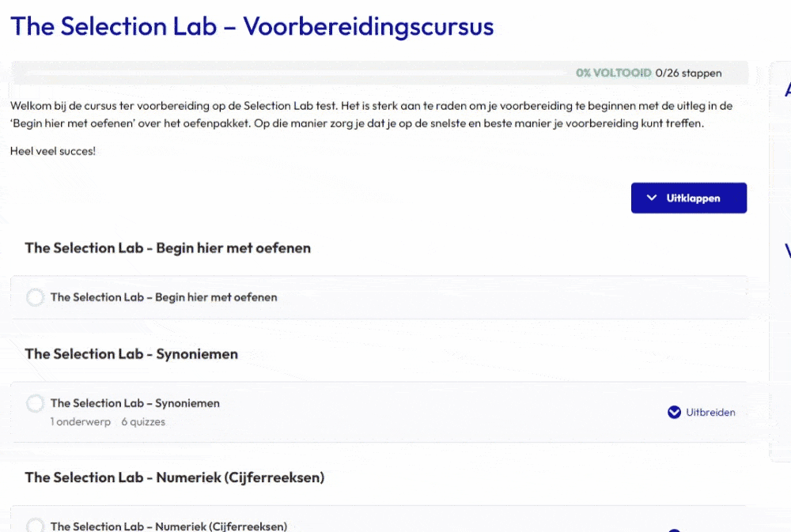Click the completion circle before 'Begin hier met oefenen'
Screen dimensions: 791x532
click(x=35, y=297)
